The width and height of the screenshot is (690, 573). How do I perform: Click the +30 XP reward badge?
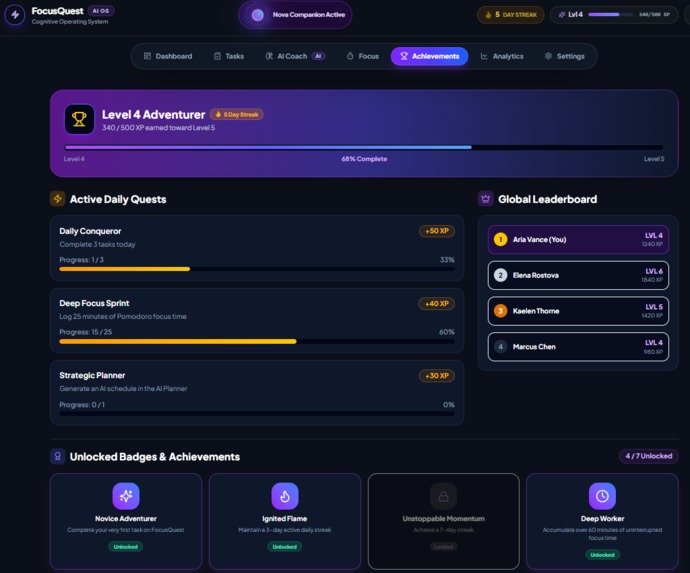(x=437, y=376)
